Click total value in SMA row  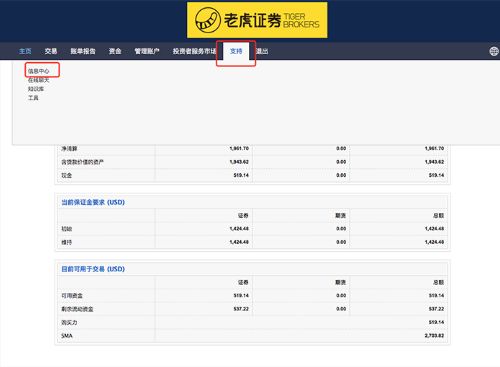(434, 336)
